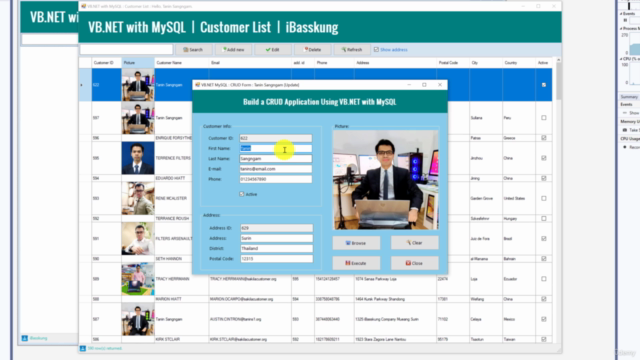
Task: Click the row selector arrow of first row
Action: 85,85
